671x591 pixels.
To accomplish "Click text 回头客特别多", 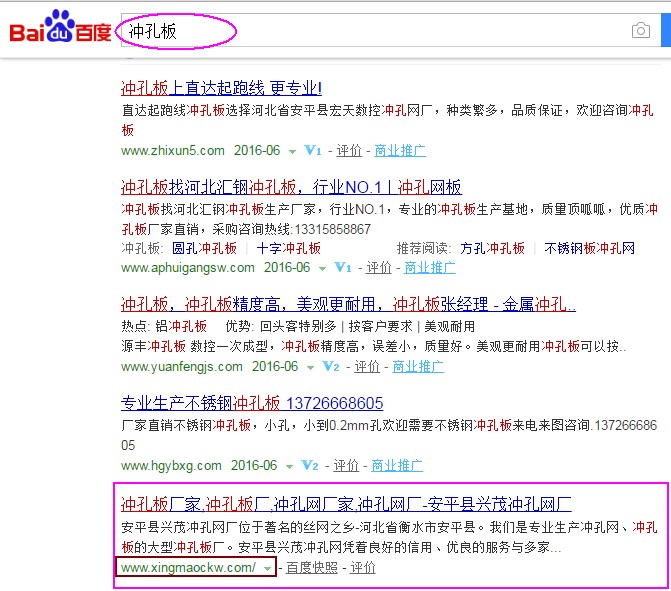I will [x=298, y=327].
